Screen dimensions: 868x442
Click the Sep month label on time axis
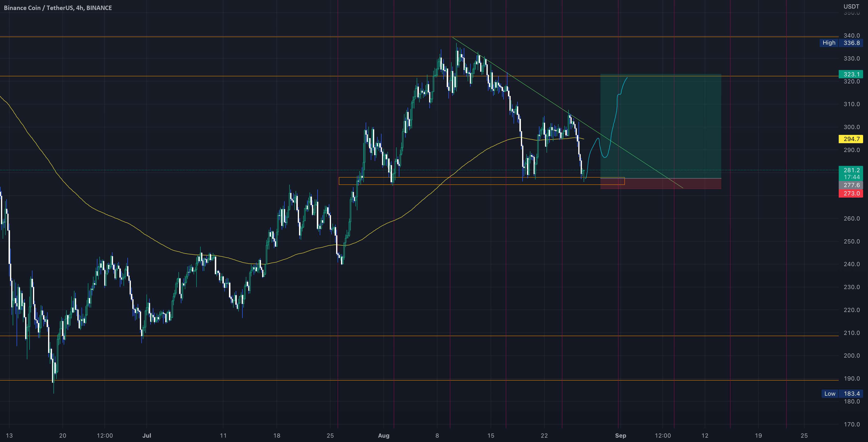[620, 436]
